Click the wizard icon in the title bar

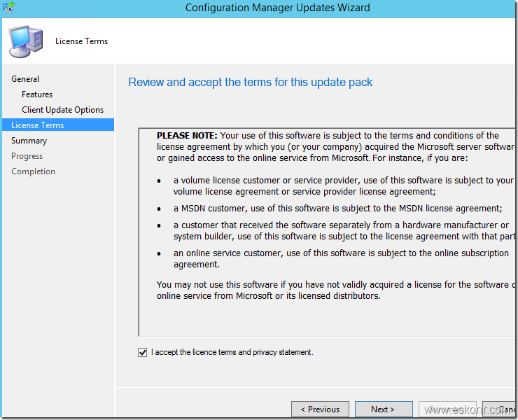coord(9,8)
